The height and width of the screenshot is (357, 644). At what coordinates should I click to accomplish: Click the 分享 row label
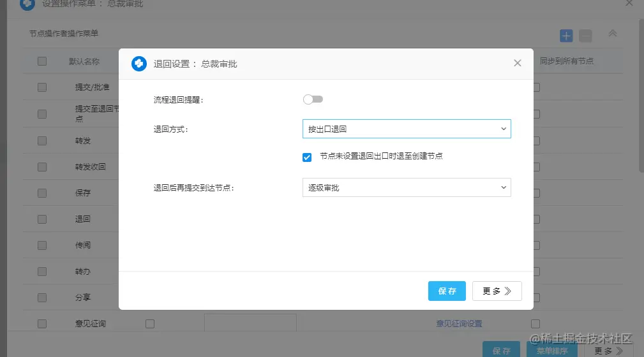coord(82,297)
